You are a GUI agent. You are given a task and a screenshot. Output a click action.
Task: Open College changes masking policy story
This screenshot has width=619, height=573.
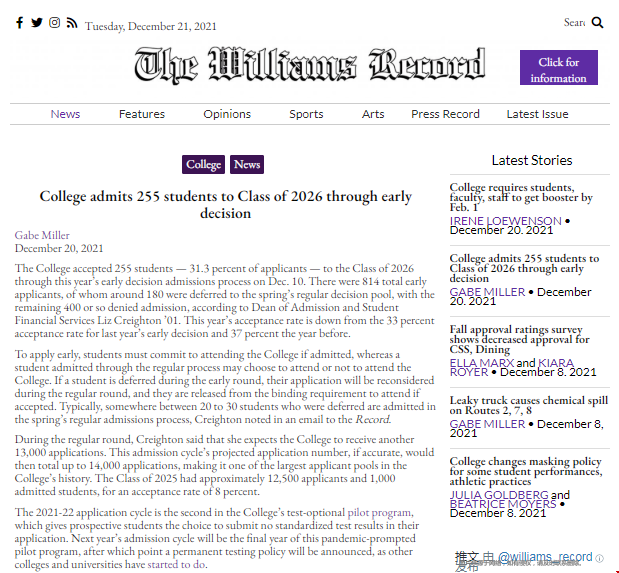point(526,471)
